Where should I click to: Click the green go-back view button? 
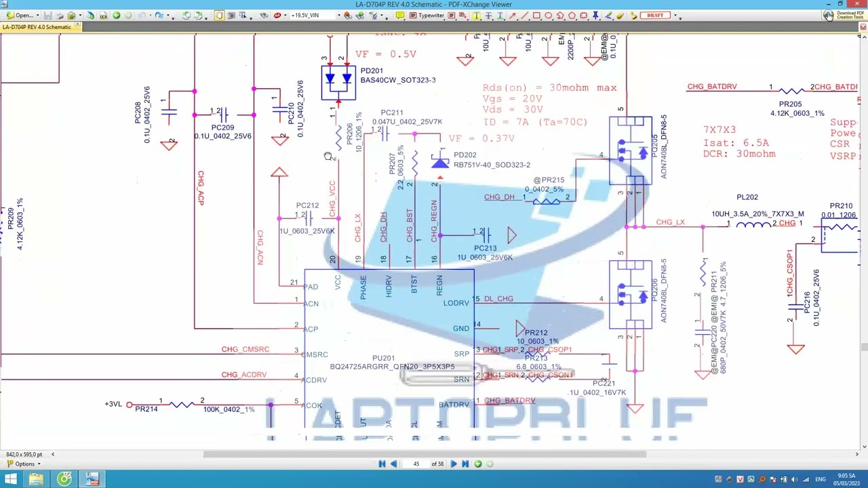pos(478,464)
